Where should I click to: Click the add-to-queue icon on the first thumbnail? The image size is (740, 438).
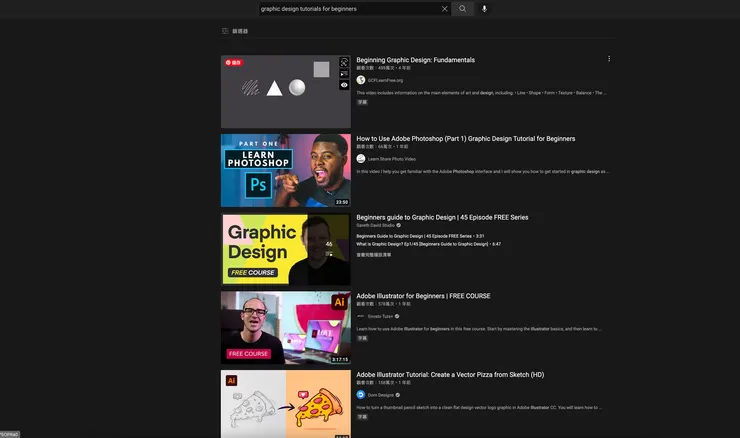click(344, 74)
